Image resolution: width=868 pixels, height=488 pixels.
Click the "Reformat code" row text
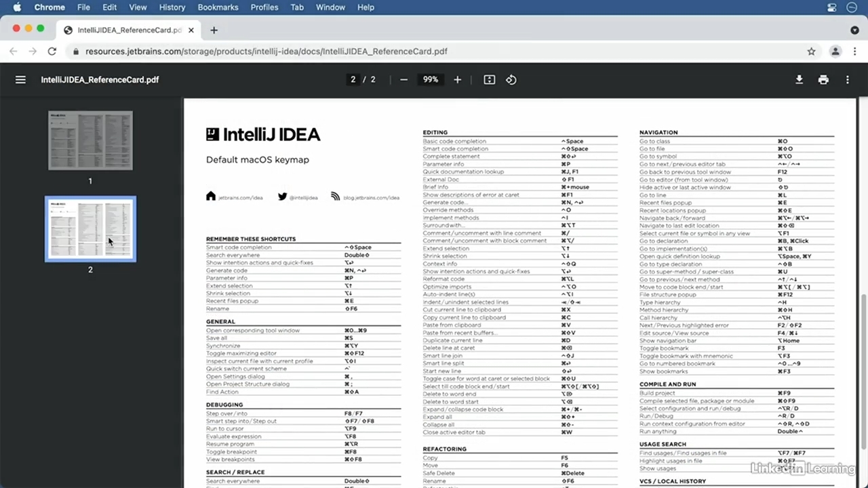coord(443,279)
